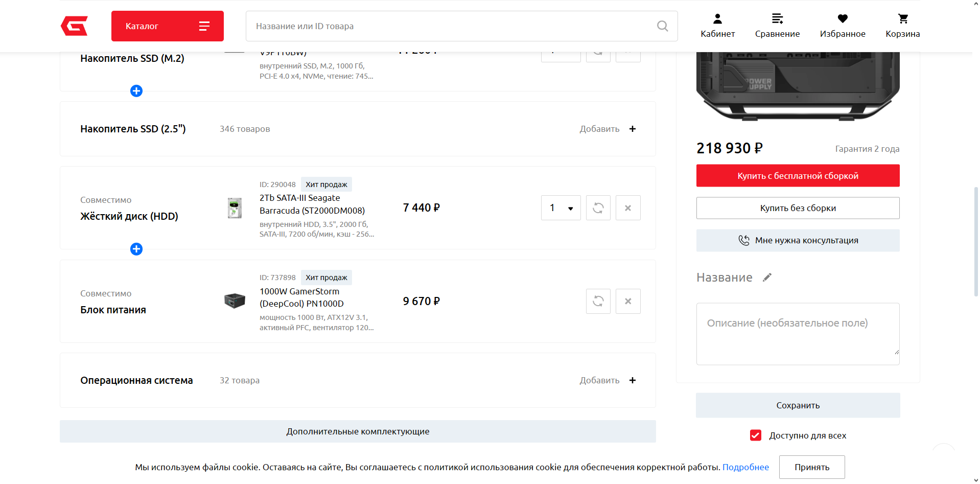Open Сравнение comparison list
This screenshot has height=484, width=980.
pyautogui.click(x=777, y=26)
